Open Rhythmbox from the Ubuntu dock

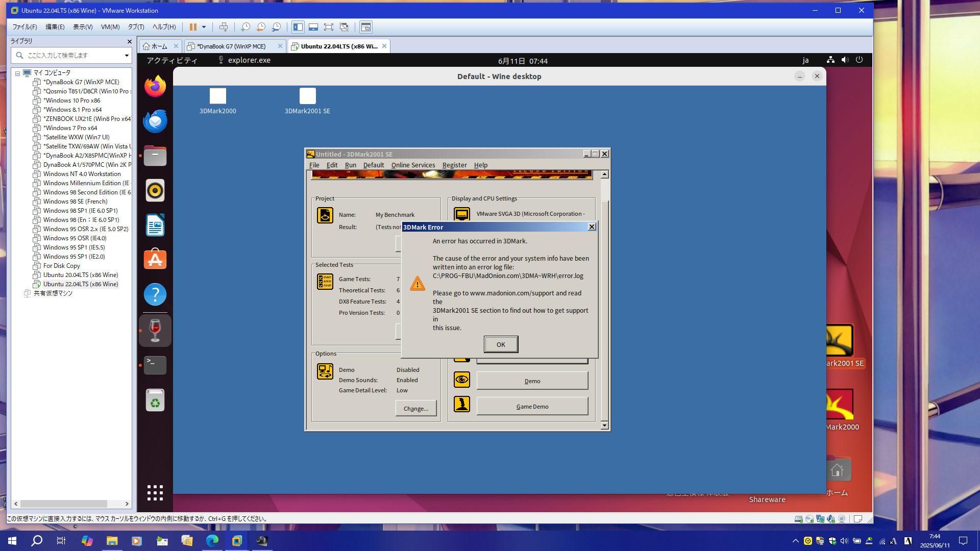point(155,190)
